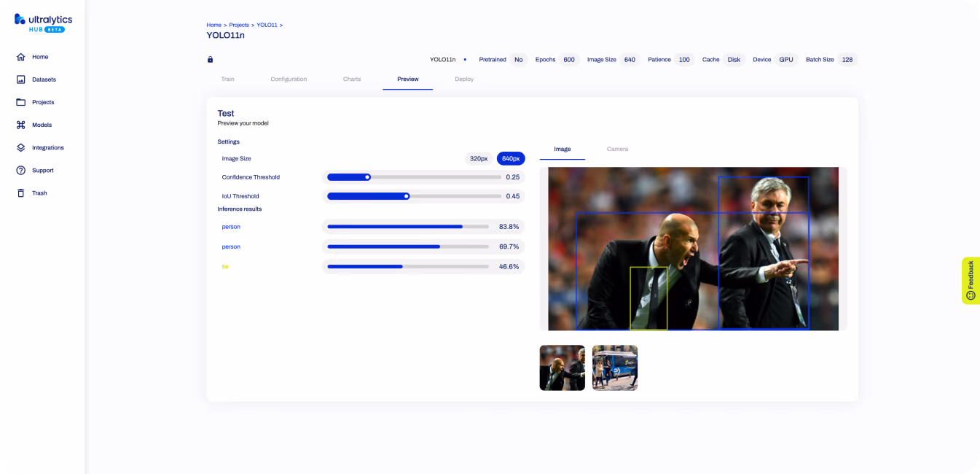This screenshot has height=474, width=980.
Task: Switch to the Camera input tab
Action: pos(617,149)
